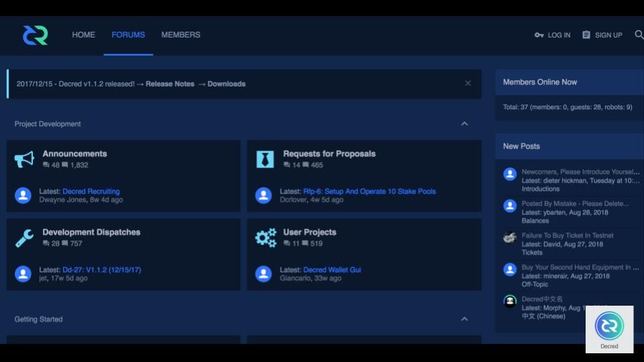Click jet's avatar in Development Dispatches
Screen dimensions: 644x362
coord(23,274)
